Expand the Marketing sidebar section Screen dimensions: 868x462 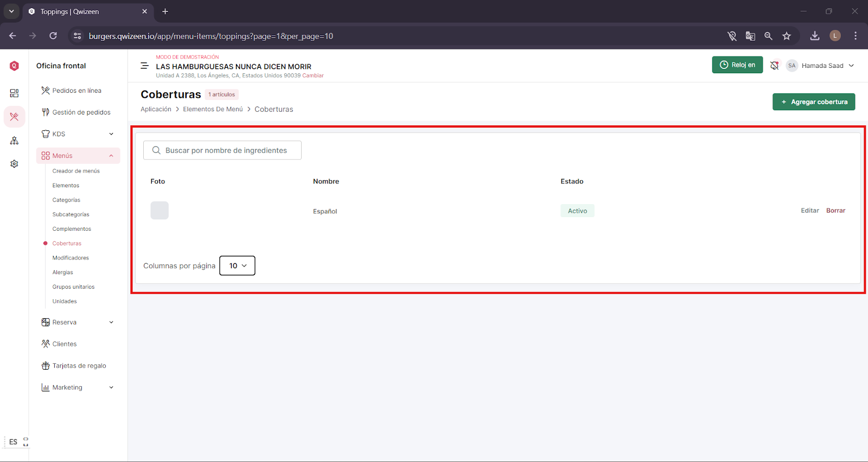click(x=78, y=388)
